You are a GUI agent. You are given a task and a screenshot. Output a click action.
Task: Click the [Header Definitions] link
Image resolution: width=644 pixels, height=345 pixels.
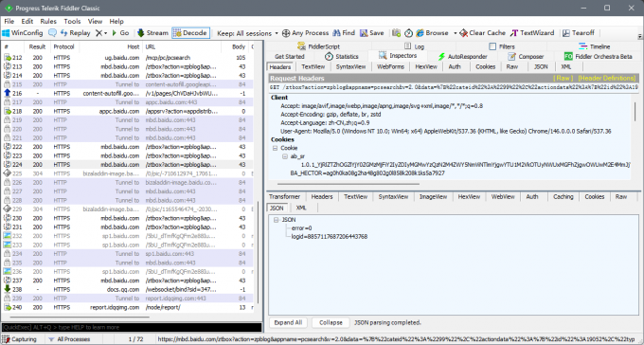click(x=607, y=78)
